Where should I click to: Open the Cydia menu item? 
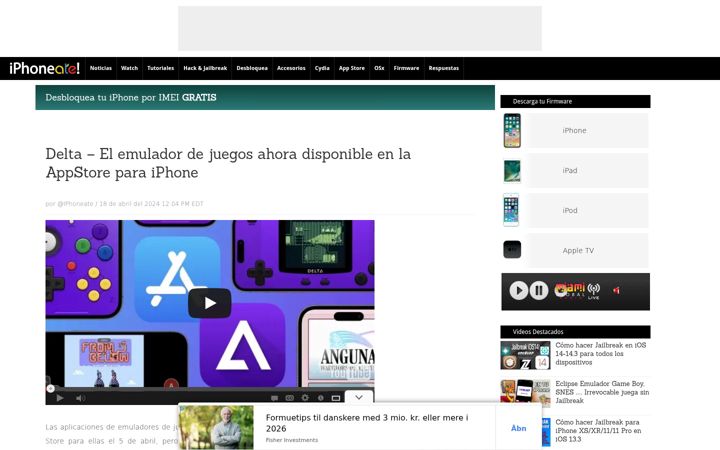(x=322, y=68)
